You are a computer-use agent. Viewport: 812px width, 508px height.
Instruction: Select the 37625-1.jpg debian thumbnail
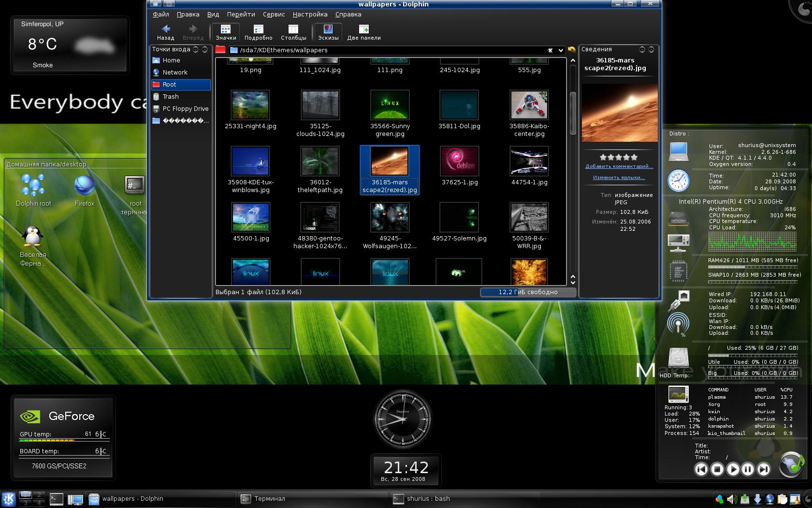point(460,162)
